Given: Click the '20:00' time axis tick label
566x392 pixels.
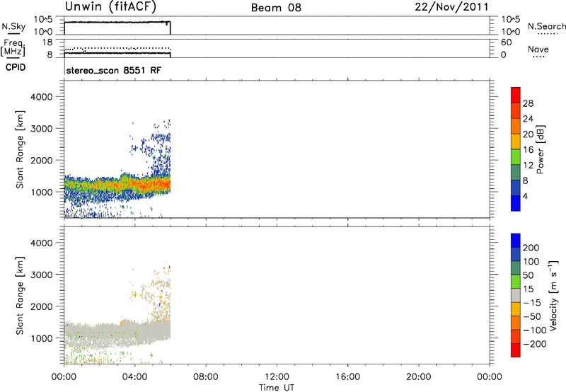Looking at the screenshot, I should coord(418,376).
